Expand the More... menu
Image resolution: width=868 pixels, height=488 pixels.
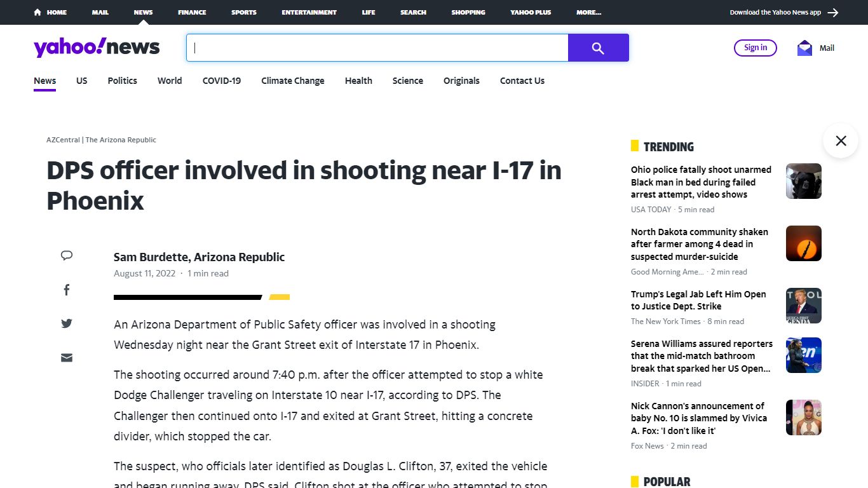pyautogui.click(x=589, y=12)
